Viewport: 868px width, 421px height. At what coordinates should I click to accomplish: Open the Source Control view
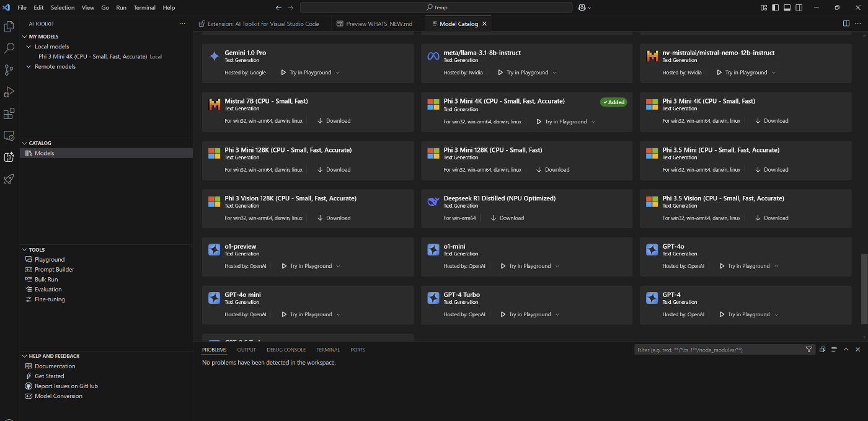tap(9, 70)
